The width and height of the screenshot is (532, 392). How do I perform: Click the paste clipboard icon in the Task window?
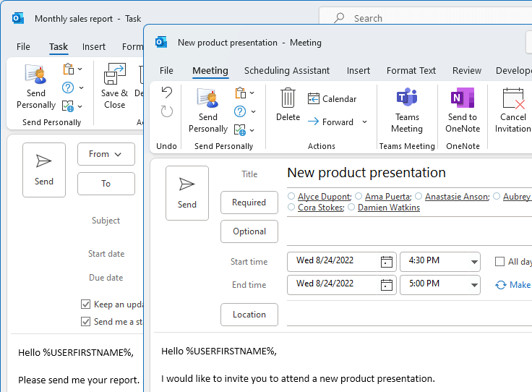69,69
